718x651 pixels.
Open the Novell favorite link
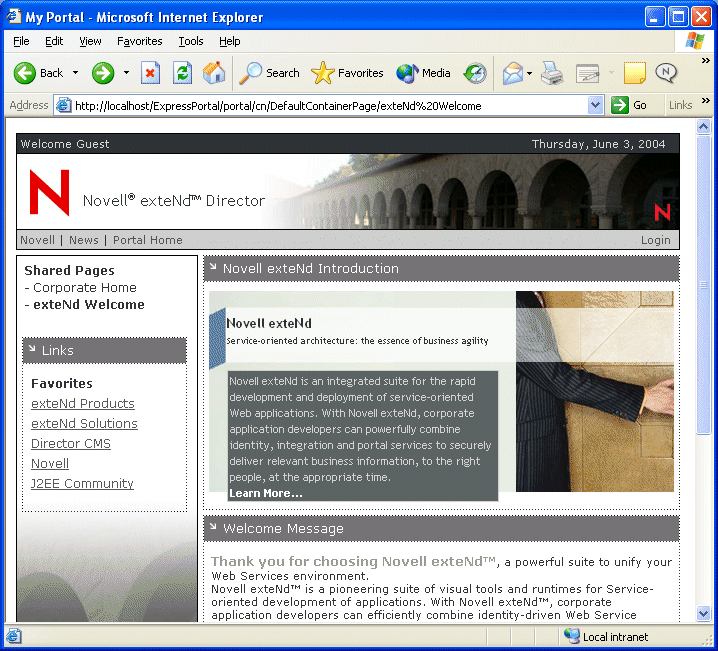coord(50,464)
